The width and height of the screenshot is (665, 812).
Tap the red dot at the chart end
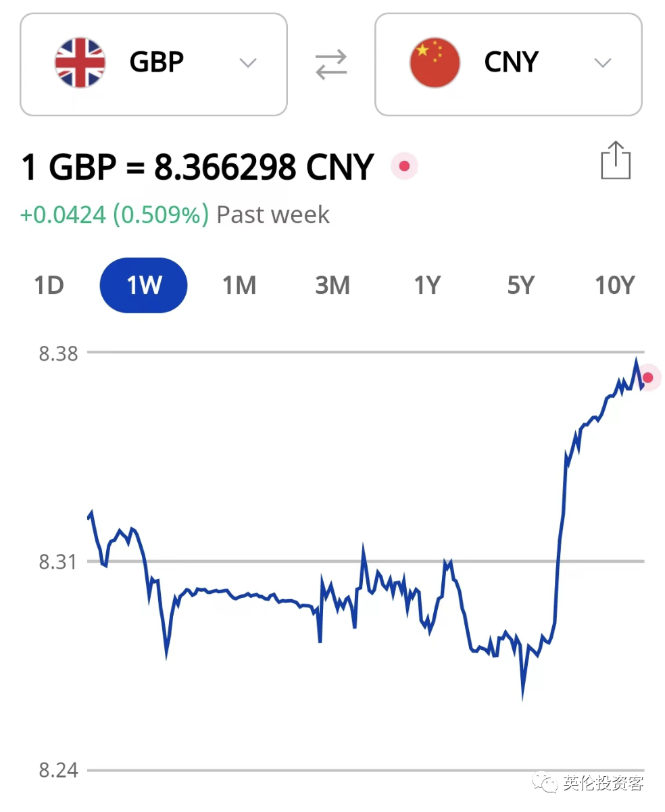647,378
